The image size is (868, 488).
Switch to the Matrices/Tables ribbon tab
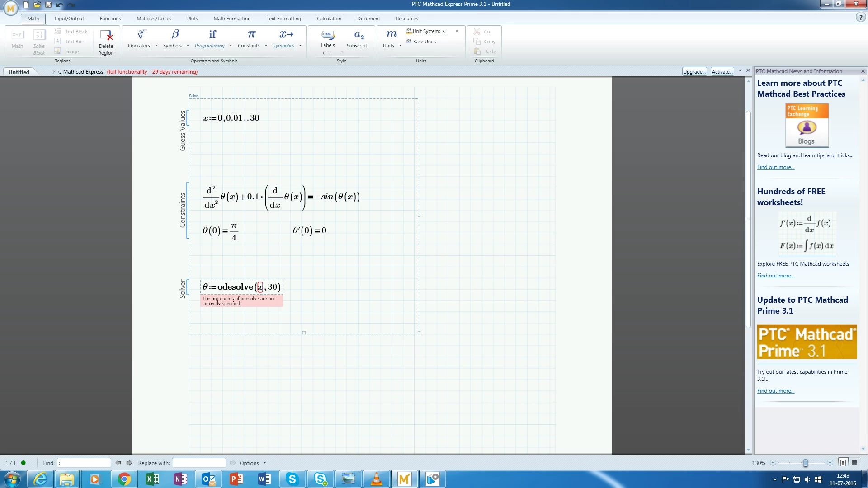(154, 19)
